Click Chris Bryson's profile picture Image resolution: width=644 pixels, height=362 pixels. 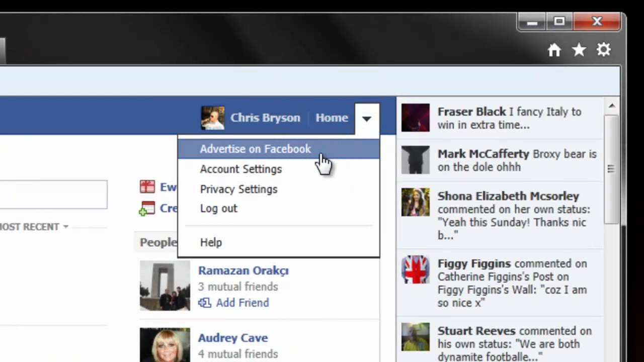click(213, 118)
